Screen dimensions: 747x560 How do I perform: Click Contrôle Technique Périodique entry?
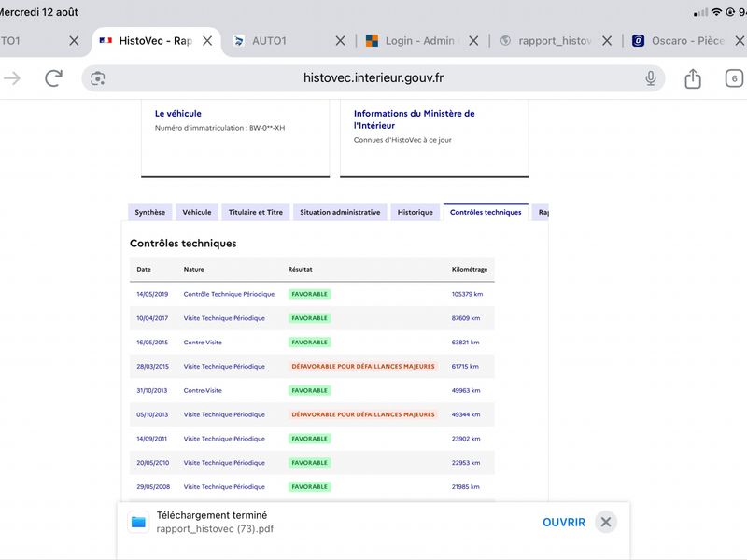click(229, 294)
